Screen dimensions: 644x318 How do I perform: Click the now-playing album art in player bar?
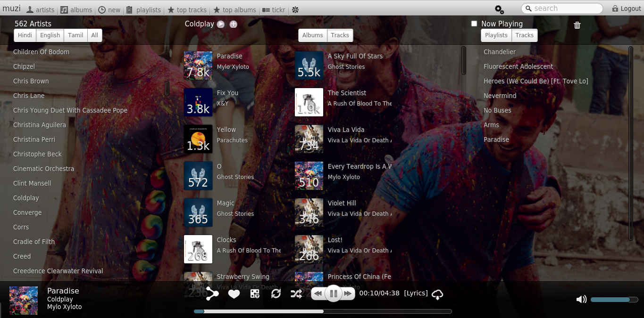[x=24, y=301]
